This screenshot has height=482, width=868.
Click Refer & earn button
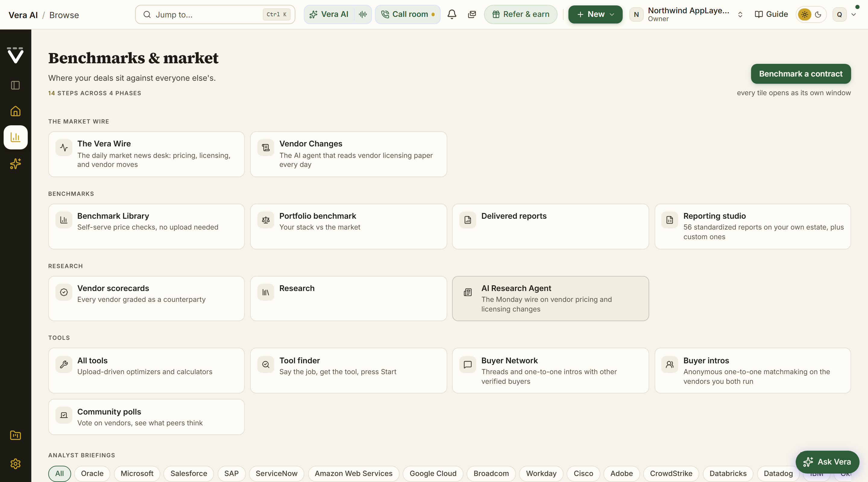point(520,14)
